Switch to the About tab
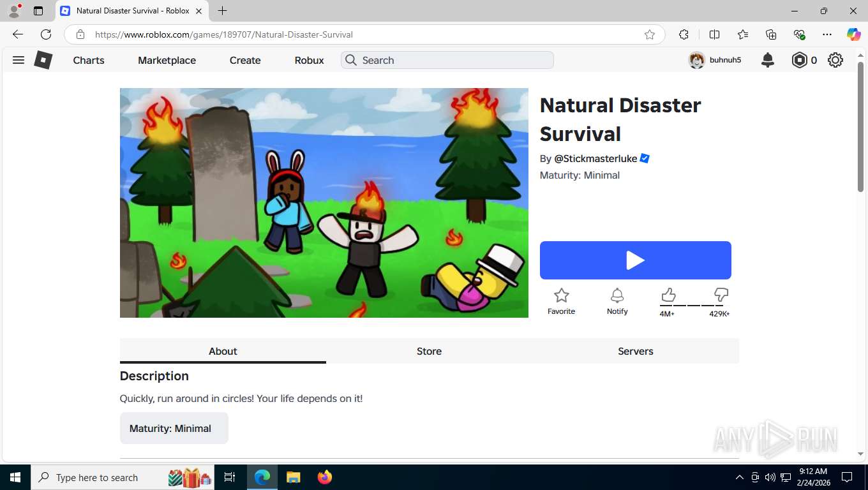The width and height of the screenshot is (868, 490). pos(223,351)
